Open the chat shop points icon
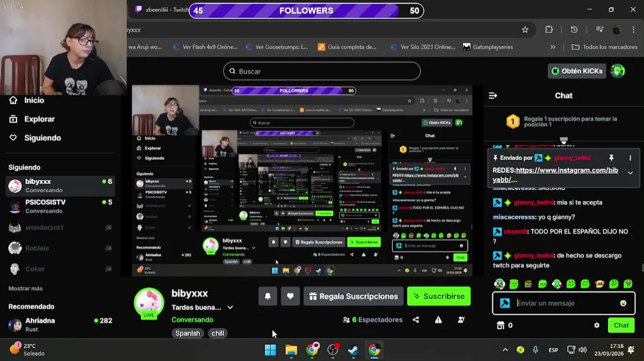The width and height of the screenshot is (644, 361). click(x=500, y=325)
